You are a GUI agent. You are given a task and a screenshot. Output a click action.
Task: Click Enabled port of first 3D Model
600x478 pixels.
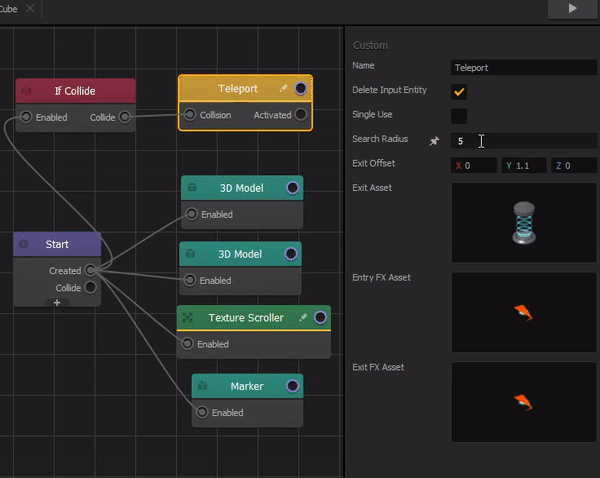coord(191,214)
